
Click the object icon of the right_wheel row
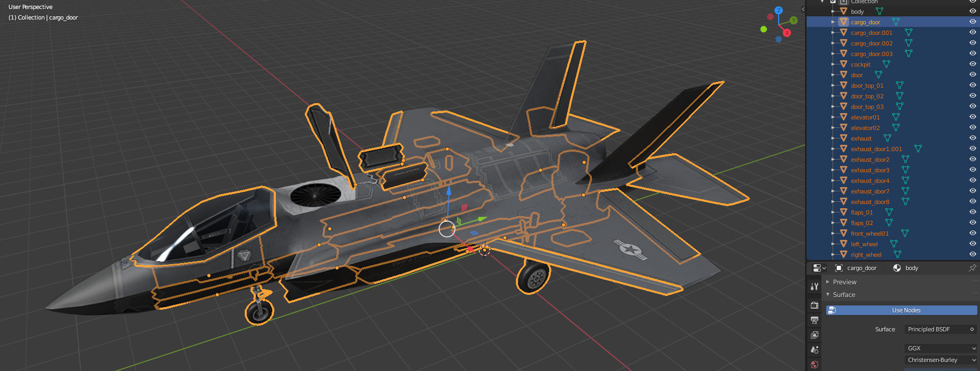844,254
